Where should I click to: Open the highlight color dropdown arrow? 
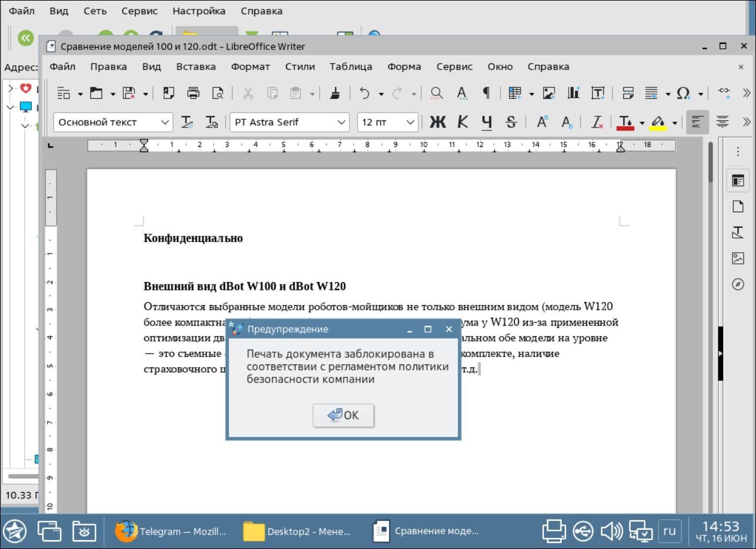click(x=675, y=123)
